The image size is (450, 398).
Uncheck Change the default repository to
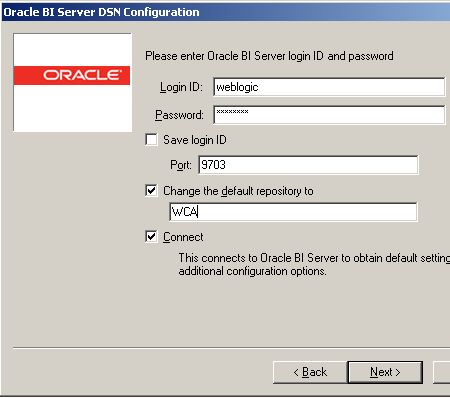(151, 191)
